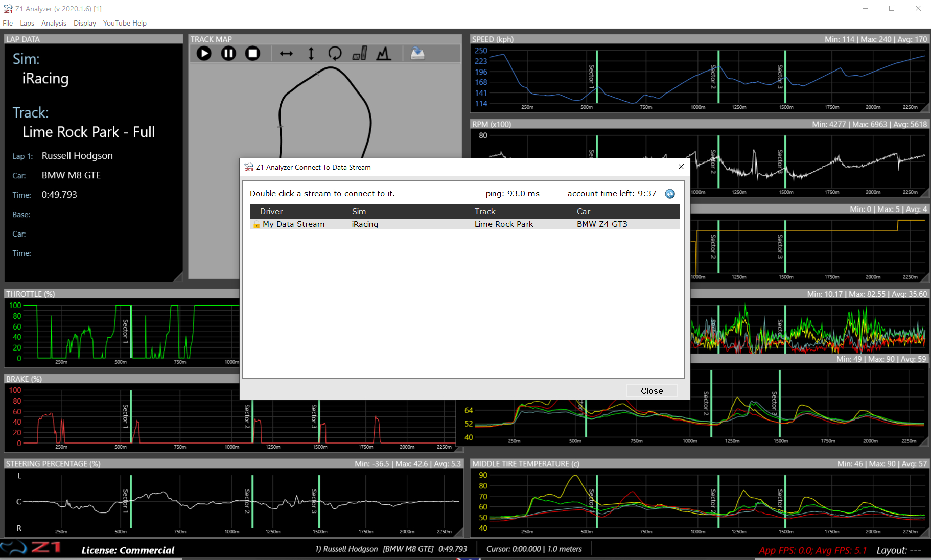The height and width of the screenshot is (560, 931).
Task: Start lap playback with the Play button
Action: [x=204, y=53]
